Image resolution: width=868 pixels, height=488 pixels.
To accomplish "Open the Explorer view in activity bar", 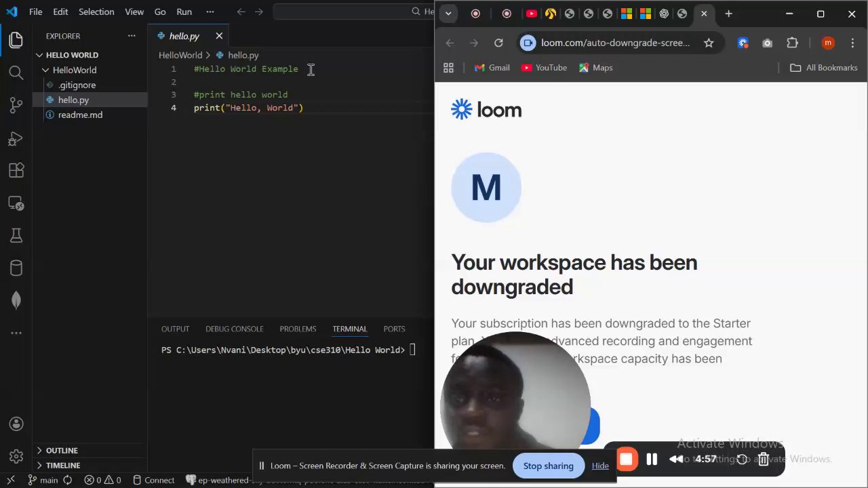I will tap(16, 40).
